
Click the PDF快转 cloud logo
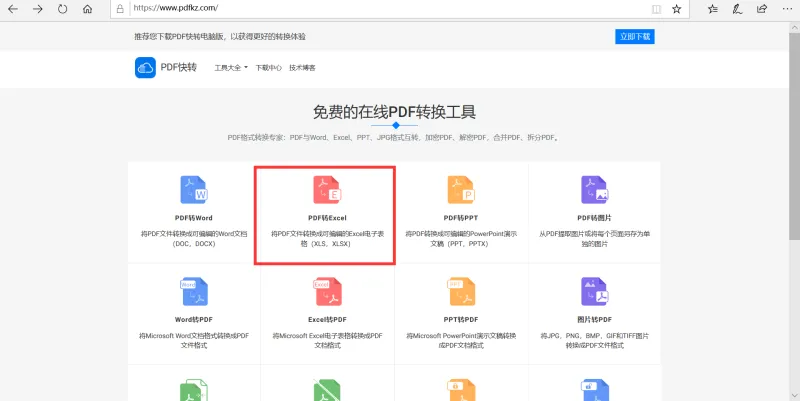(145, 67)
